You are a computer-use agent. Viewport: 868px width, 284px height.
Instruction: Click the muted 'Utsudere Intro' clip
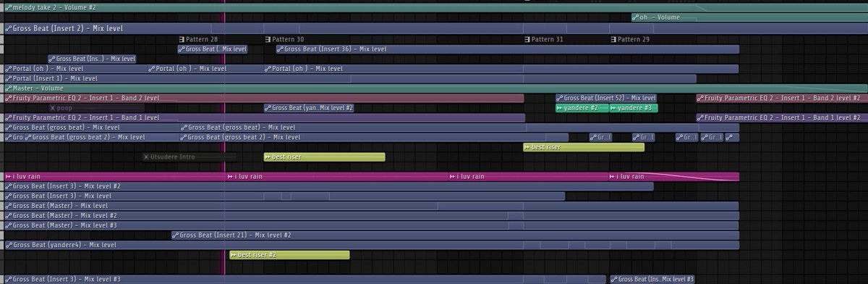click(x=189, y=156)
